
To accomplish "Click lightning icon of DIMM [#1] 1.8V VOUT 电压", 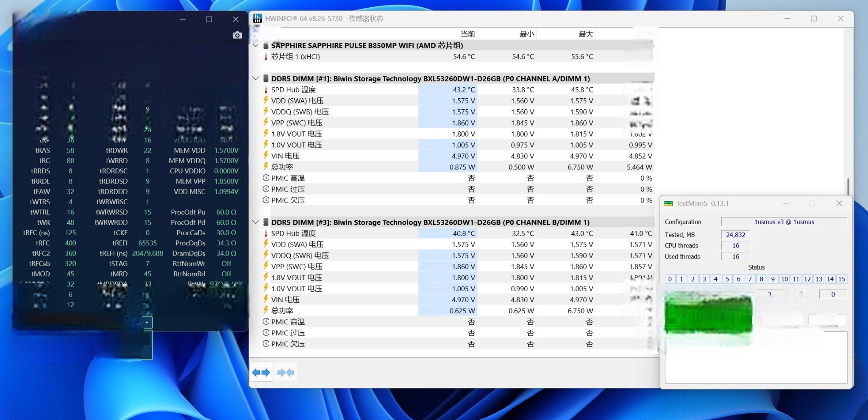I will pyautogui.click(x=266, y=134).
